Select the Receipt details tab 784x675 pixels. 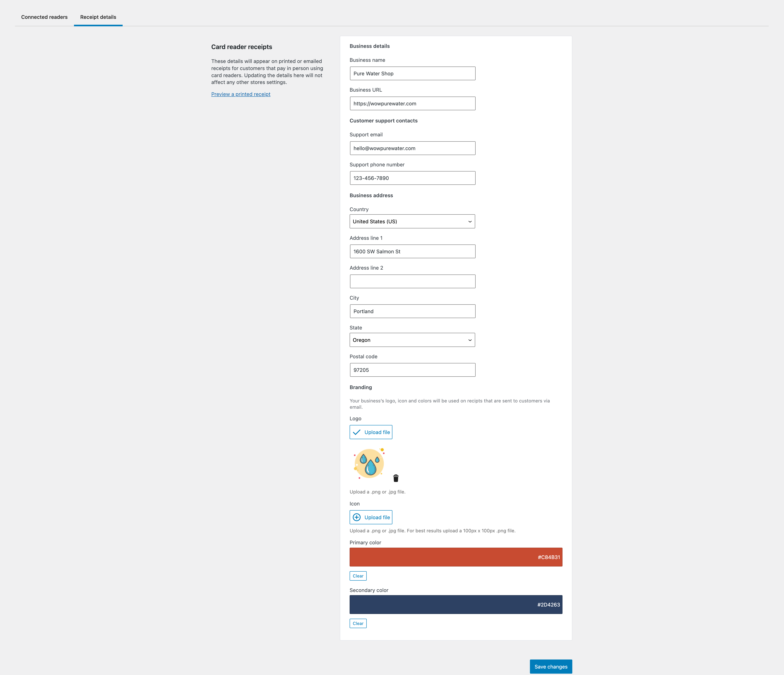98,17
